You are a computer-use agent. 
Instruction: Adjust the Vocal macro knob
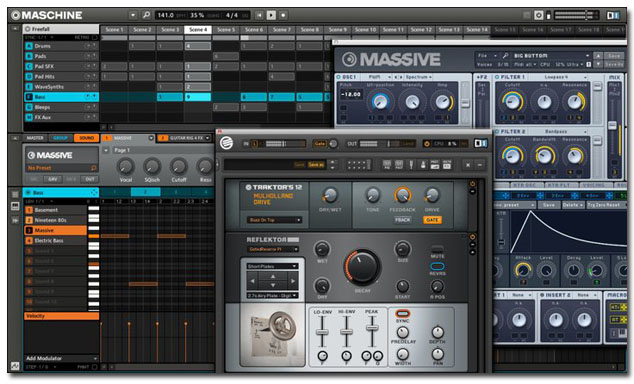pyautogui.click(x=125, y=166)
